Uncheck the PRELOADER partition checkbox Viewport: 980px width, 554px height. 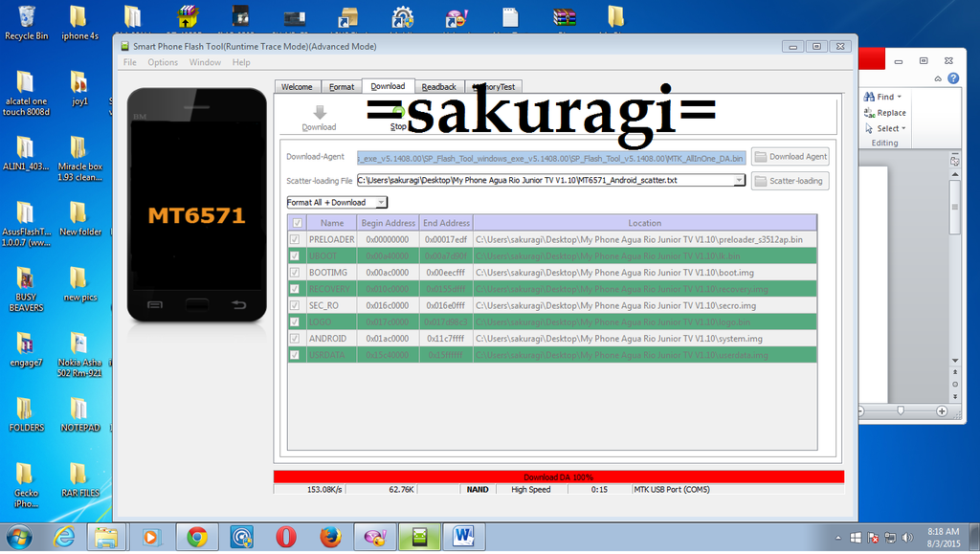click(295, 239)
